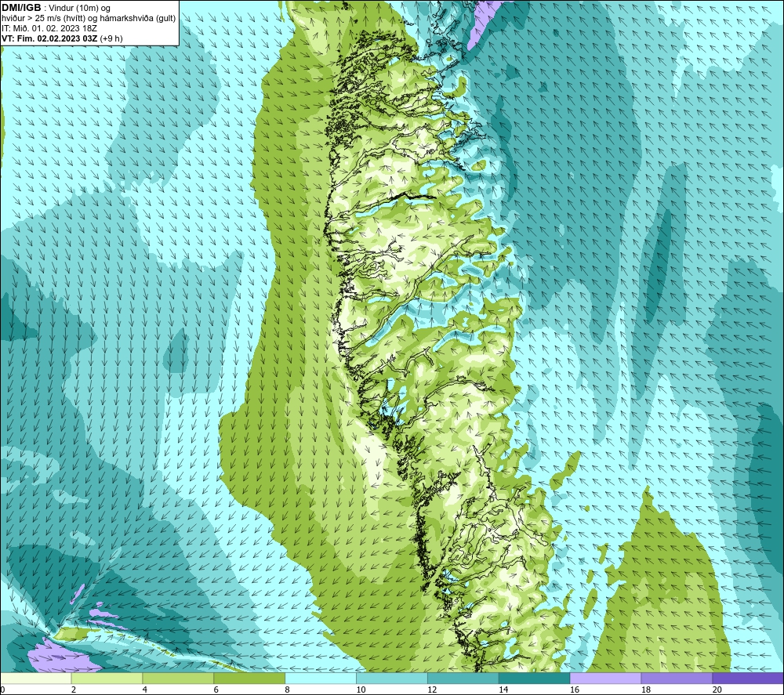784x695 pixels.
Task: Click the 6–8 m/s olive green swatch
Action: pyautogui.click(x=249, y=678)
